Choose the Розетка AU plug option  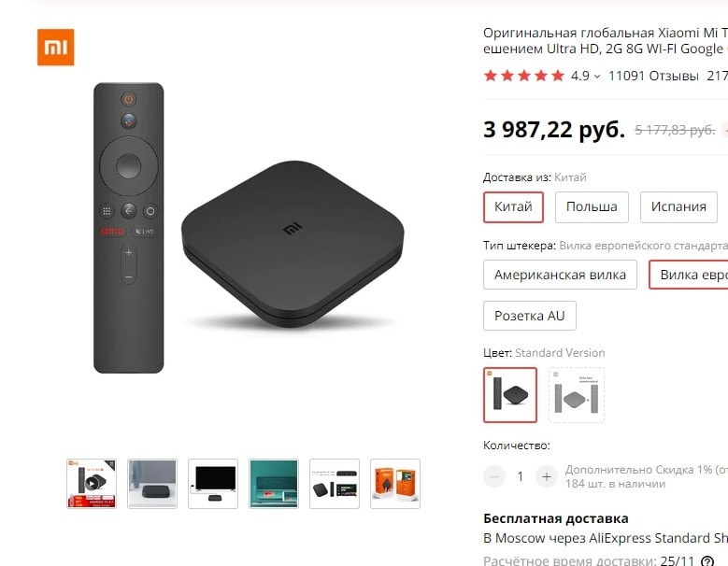(530, 316)
